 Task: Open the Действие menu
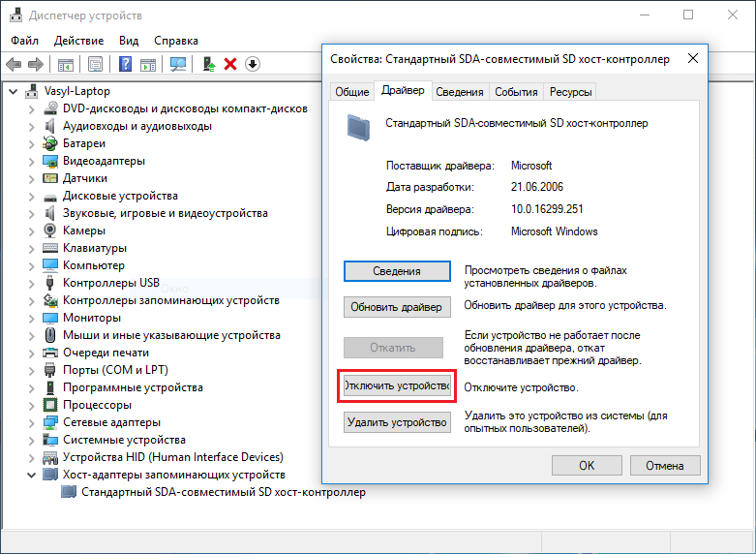(x=79, y=41)
